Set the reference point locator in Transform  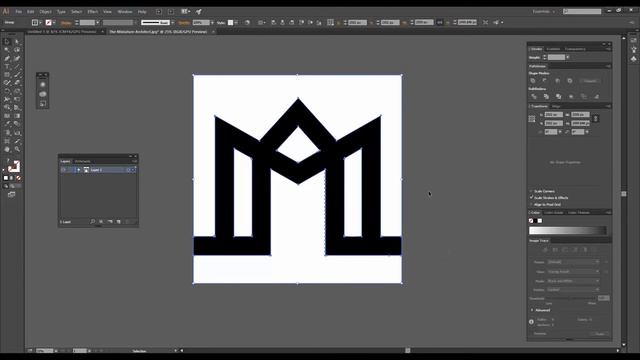tap(532, 119)
